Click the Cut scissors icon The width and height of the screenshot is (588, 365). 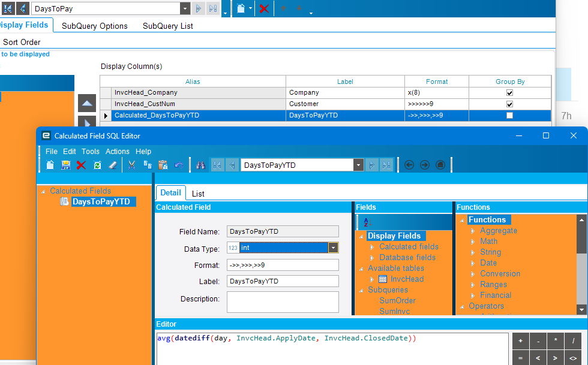(x=131, y=165)
